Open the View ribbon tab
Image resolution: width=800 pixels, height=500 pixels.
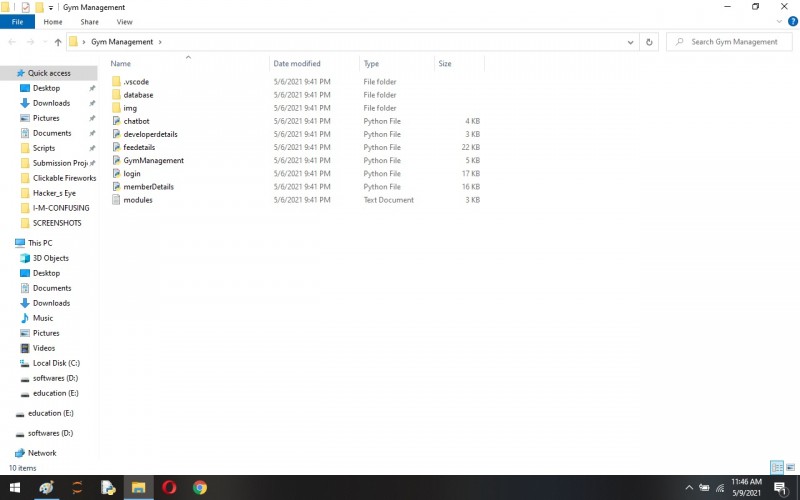(124, 22)
